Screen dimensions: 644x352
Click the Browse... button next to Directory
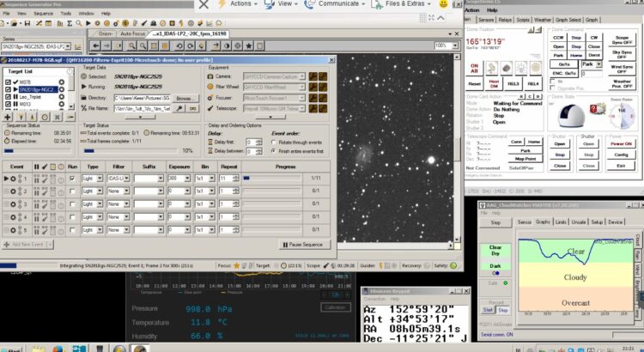(x=185, y=98)
